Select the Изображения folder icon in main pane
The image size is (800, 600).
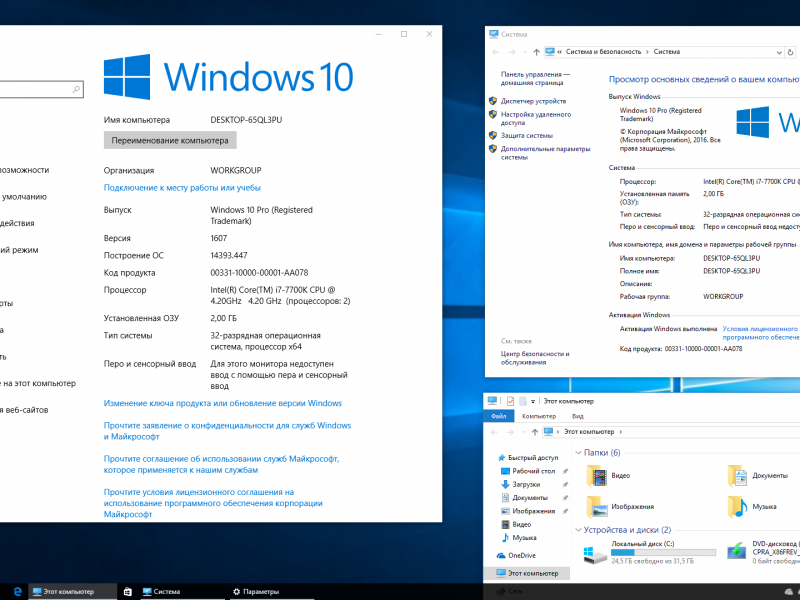(596, 507)
